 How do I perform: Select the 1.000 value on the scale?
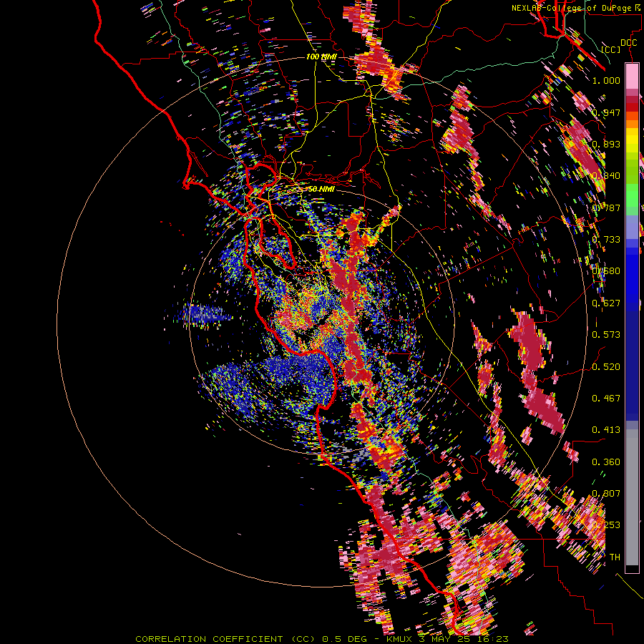click(x=606, y=80)
